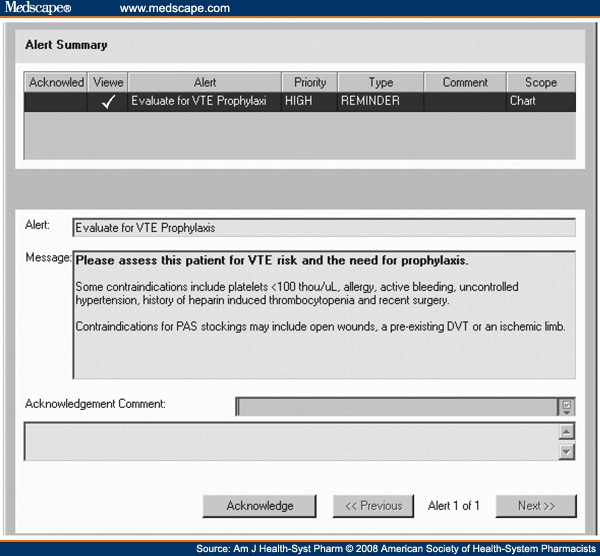Click the Comment column header

pyautogui.click(x=464, y=82)
